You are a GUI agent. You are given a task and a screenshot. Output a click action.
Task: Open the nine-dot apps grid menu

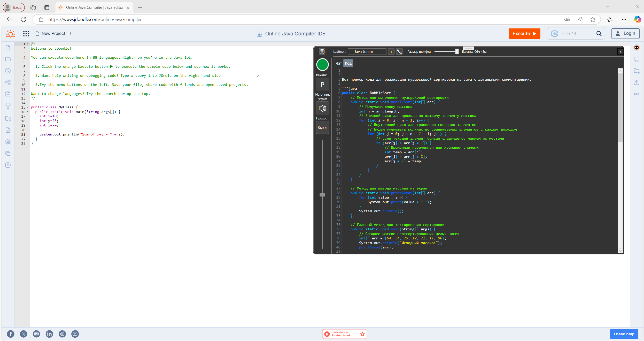[26, 34]
